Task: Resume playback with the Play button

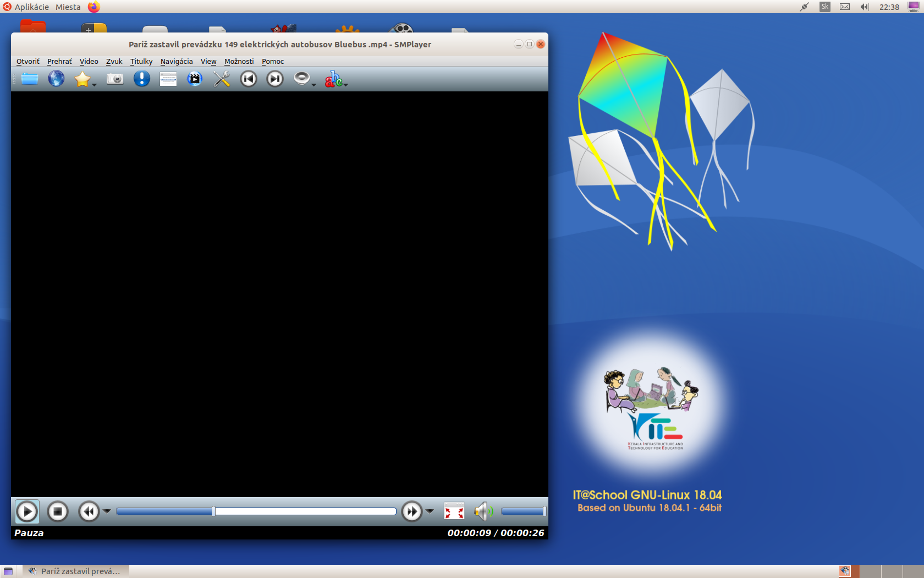Action: (x=27, y=511)
